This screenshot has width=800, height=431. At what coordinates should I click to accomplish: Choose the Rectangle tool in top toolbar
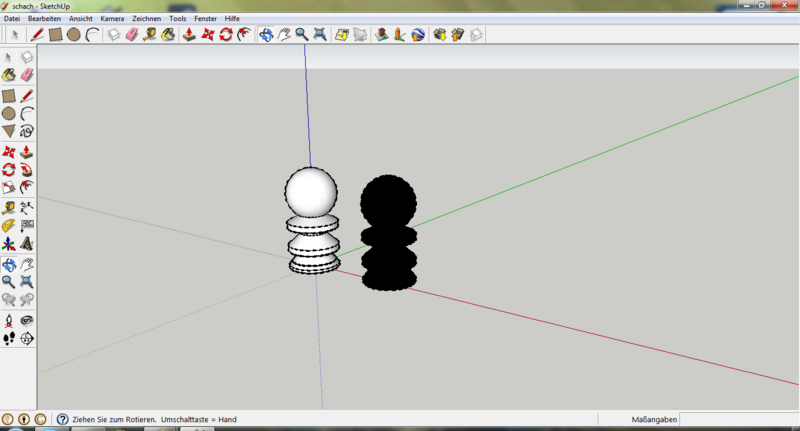[x=56, y=35]
